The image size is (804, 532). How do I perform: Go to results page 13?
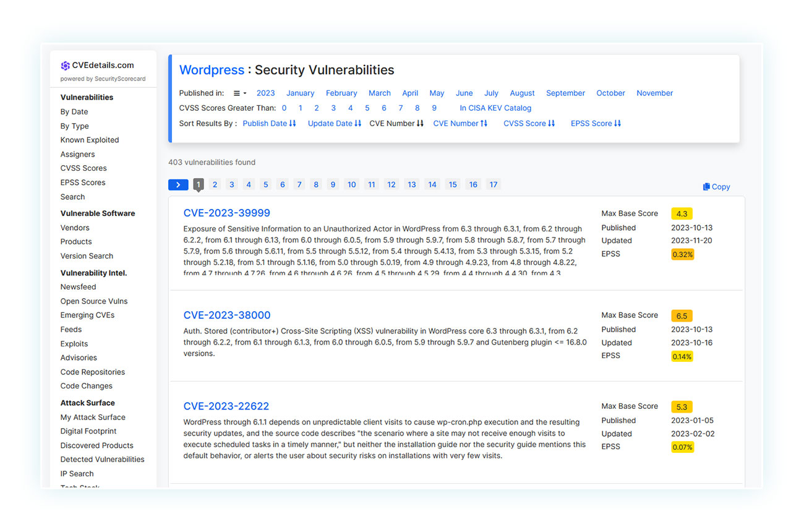point(412,184)
